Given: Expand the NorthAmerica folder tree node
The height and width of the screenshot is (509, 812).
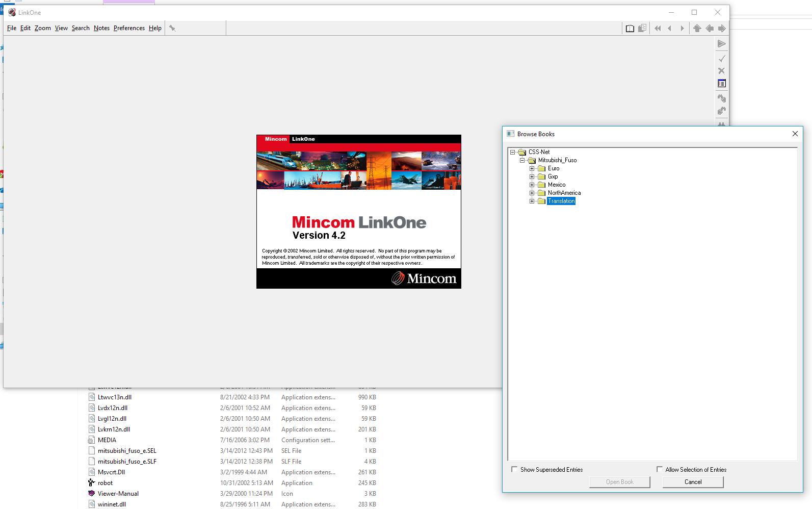Looking at the screenshot, I should tap(532, 193).
